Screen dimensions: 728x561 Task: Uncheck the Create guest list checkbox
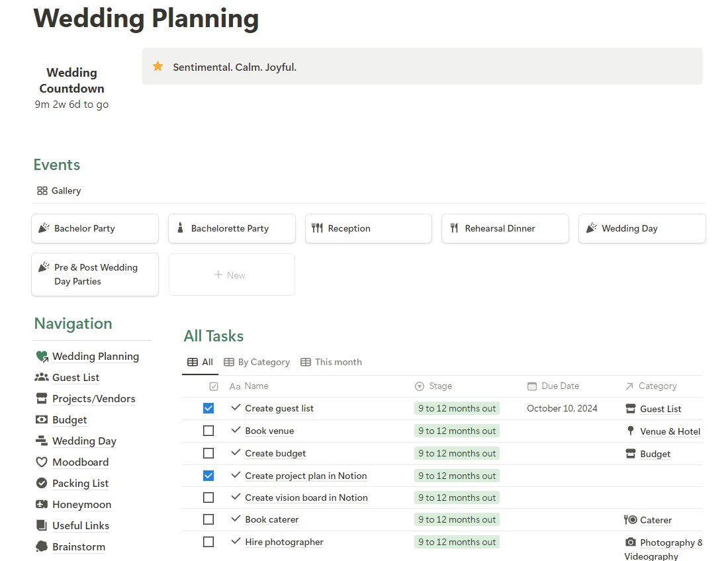point(208,408)
